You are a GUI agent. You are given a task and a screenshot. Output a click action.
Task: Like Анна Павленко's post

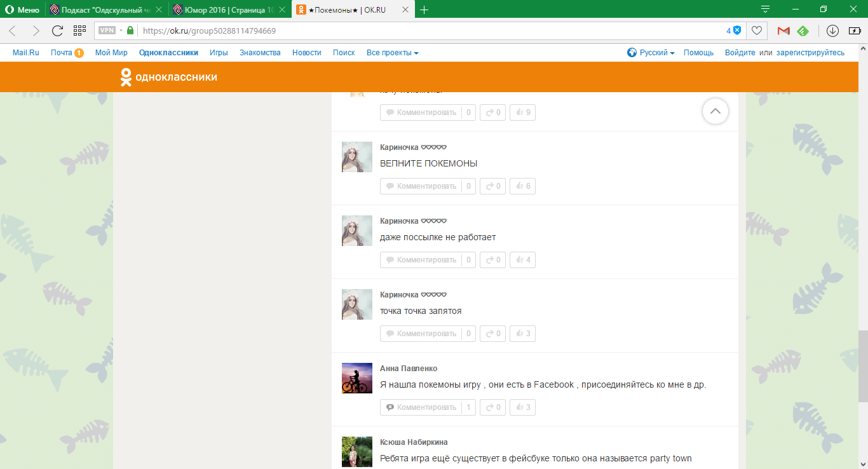click(522, 407)
